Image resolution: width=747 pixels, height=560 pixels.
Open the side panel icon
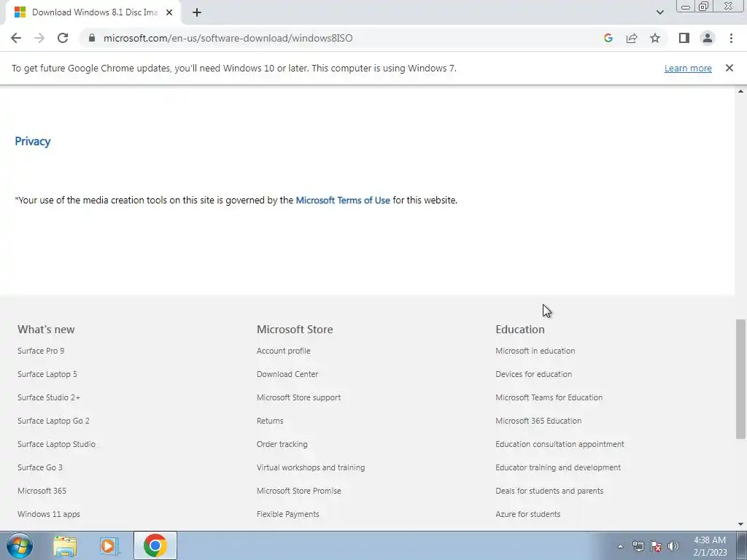click(x=684, y=38)
